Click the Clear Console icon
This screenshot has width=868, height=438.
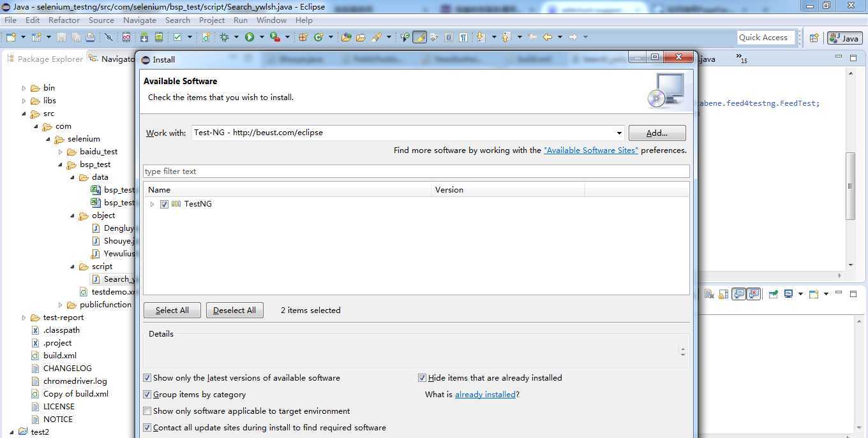pyautogui.click(x=709, y=294)
